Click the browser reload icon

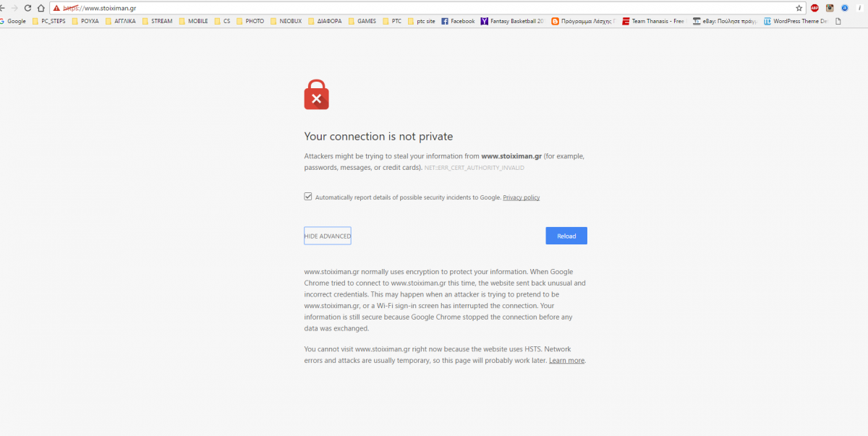click(x=27, y=8)
